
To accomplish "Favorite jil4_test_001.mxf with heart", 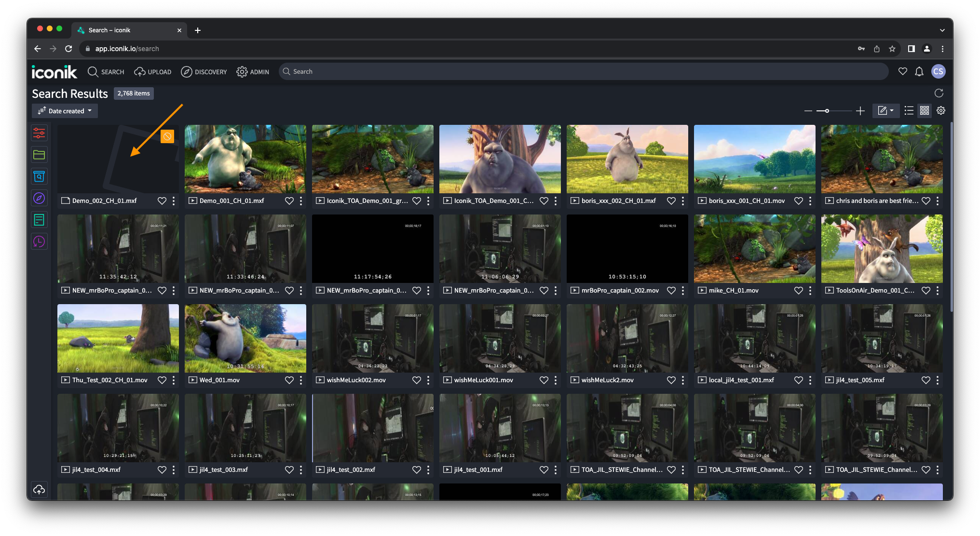I will (x=544, y=470).
